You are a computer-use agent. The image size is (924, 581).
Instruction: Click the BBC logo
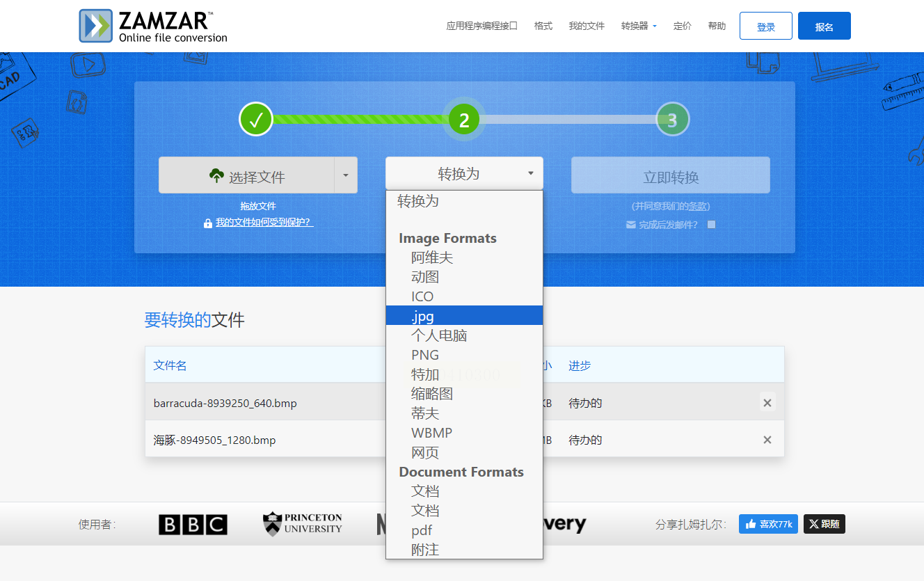pos(193,525)
